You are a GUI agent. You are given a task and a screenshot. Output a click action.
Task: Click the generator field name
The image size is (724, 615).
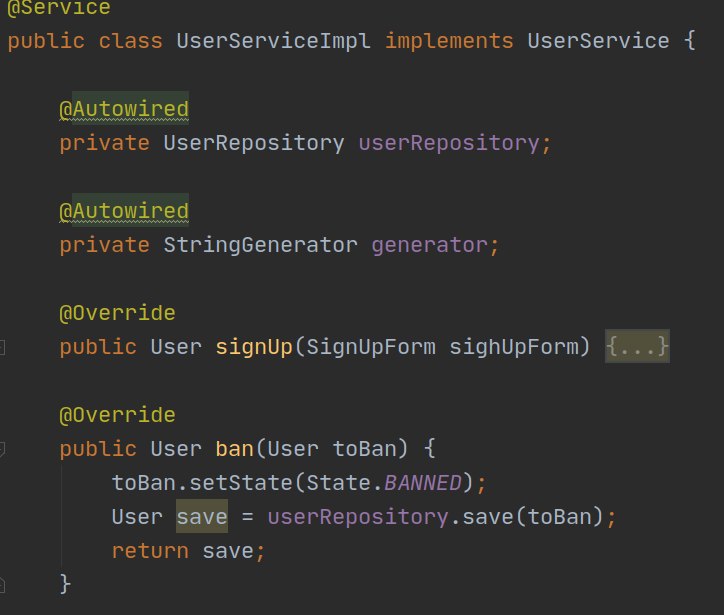coord(429,245)
